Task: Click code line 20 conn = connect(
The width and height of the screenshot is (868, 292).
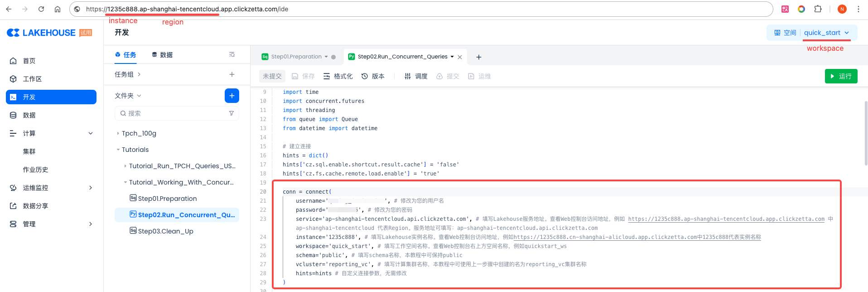Action: pyautogui.click(x=307, y=192)
